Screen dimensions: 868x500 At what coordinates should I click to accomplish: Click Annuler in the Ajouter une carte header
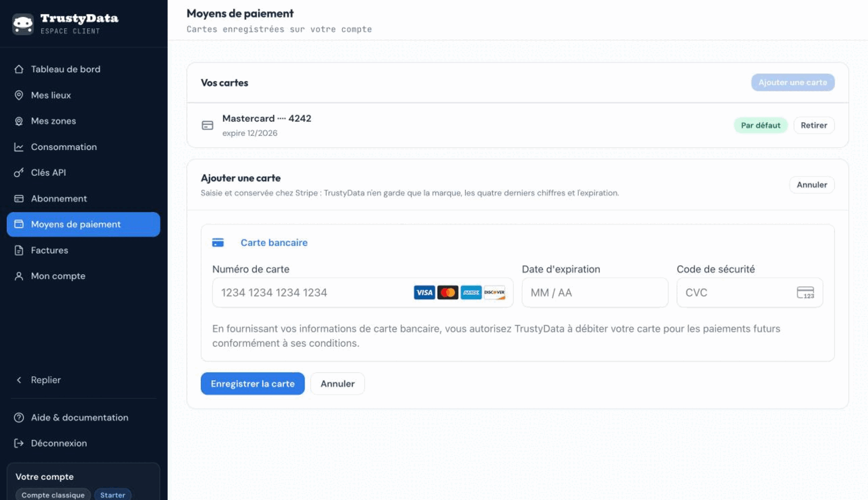tap(812, 185)
